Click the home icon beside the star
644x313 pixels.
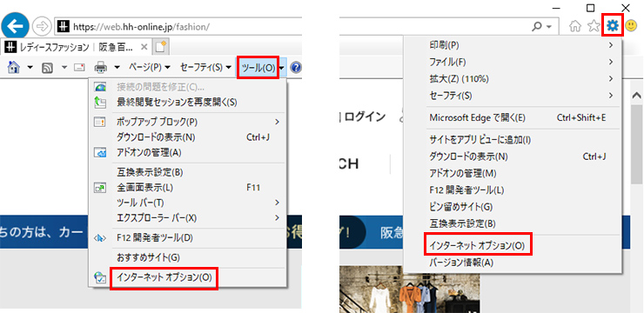576,27
